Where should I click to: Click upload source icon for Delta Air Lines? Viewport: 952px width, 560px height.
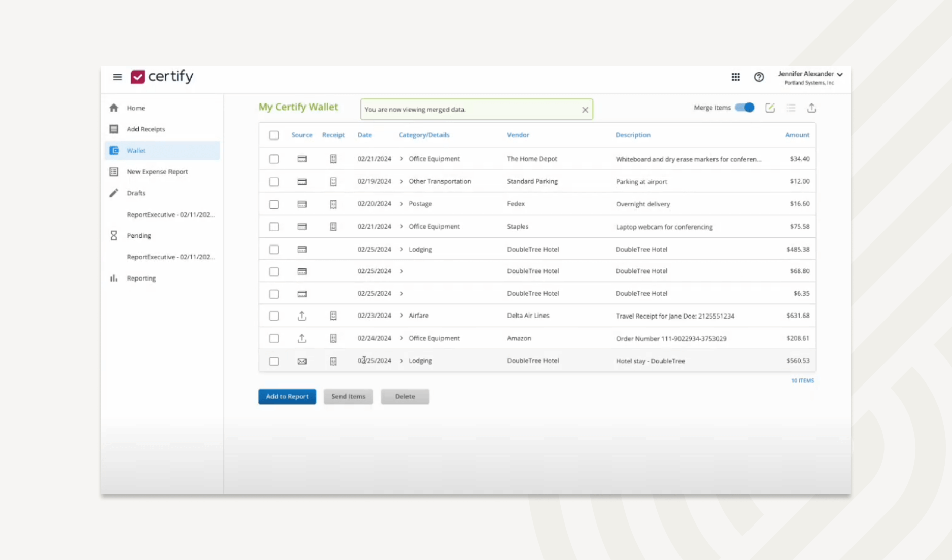click(x=302, y=316)
